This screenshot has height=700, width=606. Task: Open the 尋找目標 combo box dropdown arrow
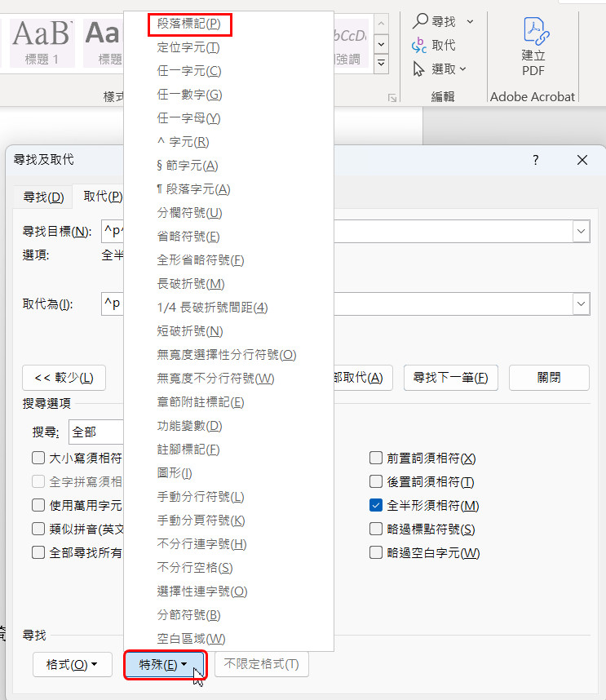pos(582,232)
